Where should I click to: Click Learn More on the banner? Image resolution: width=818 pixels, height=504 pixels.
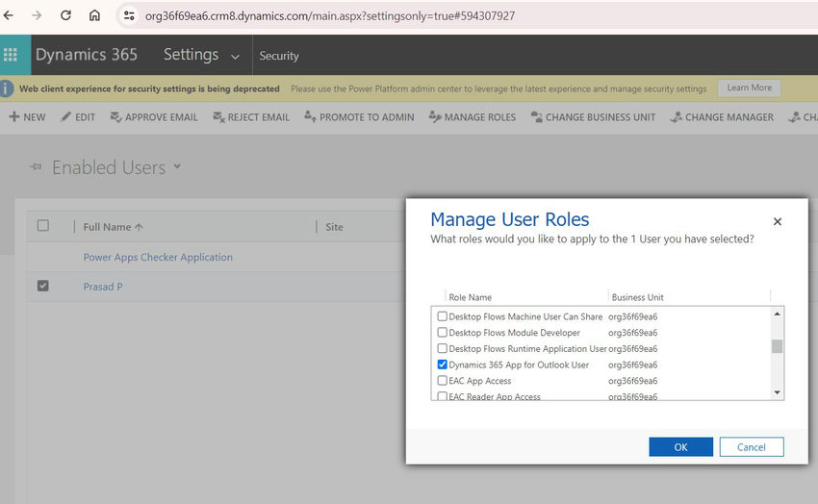(x=749, y=88)
